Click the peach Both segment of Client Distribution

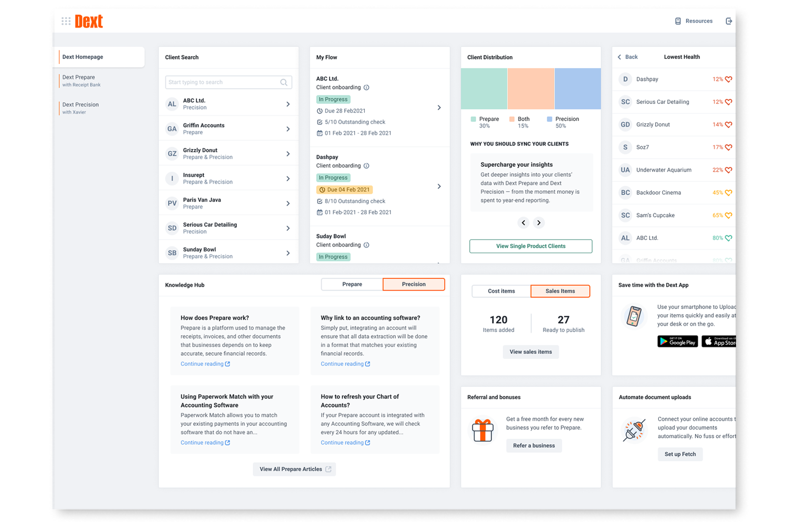(531, 89)
